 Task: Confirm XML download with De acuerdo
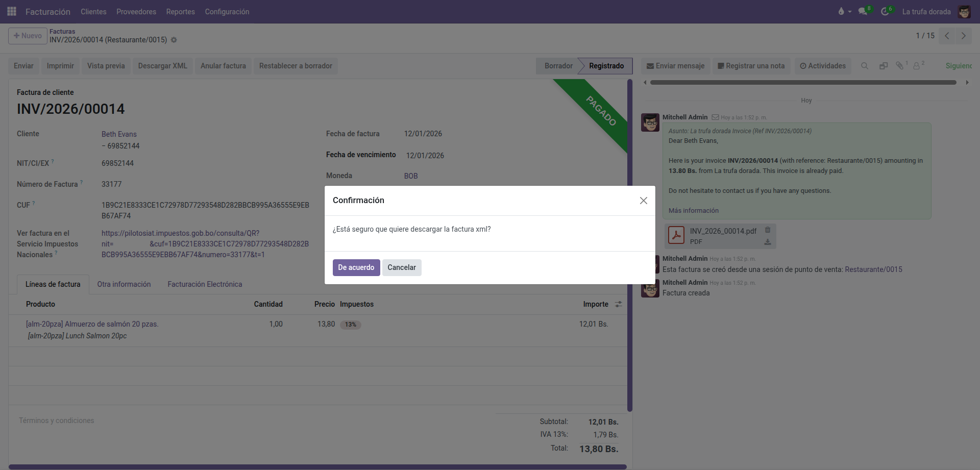[356, 267]
